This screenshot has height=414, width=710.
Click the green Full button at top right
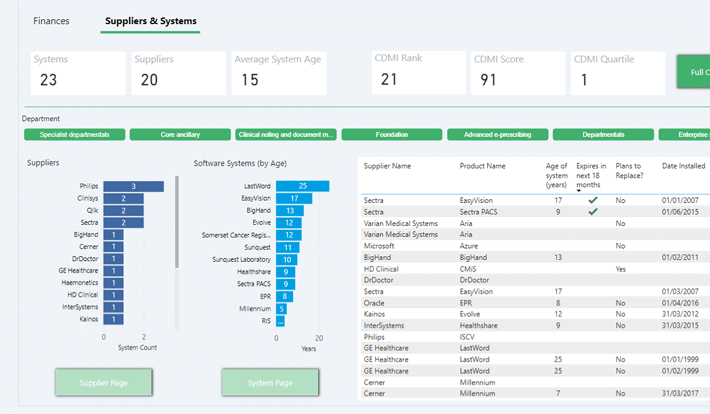pyautogui.click(x=693, y=74)
